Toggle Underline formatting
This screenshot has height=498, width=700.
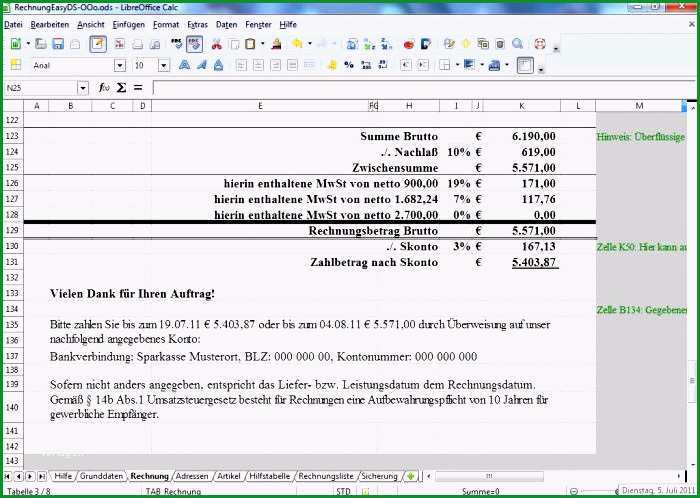218,66
